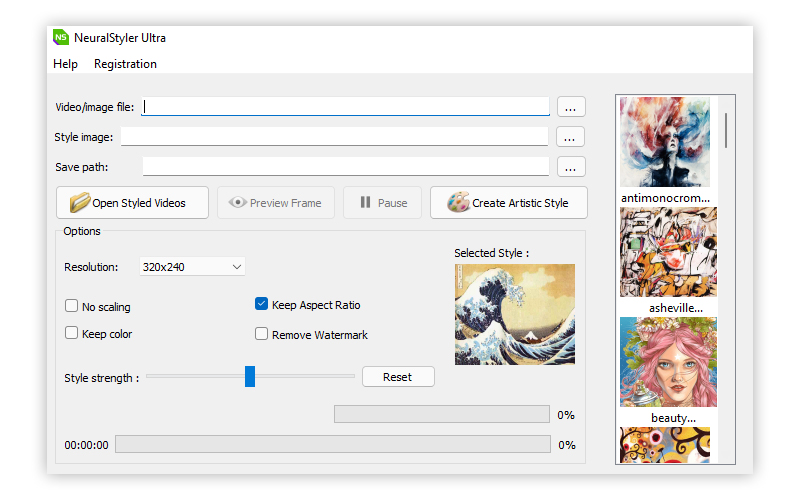
Task: Select the partially visible swirl-pattern style thumbnail
Action: (x=665, y=445)
